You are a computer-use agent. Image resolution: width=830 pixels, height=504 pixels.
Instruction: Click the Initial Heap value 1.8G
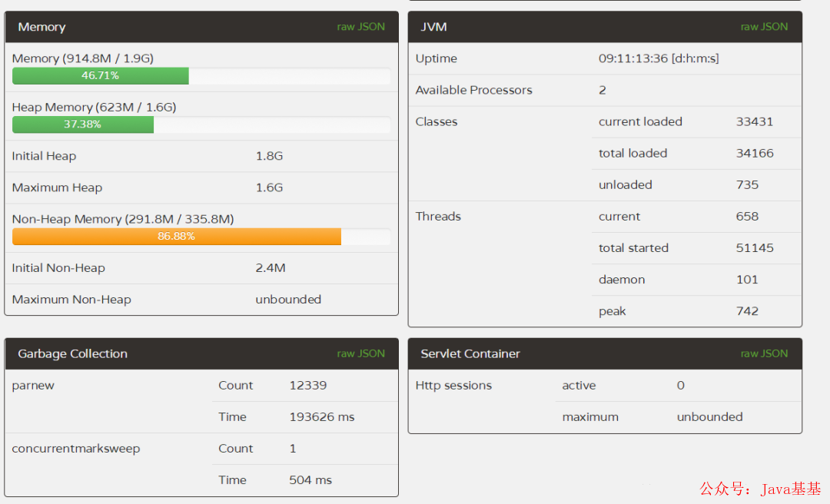coord(269,156)
